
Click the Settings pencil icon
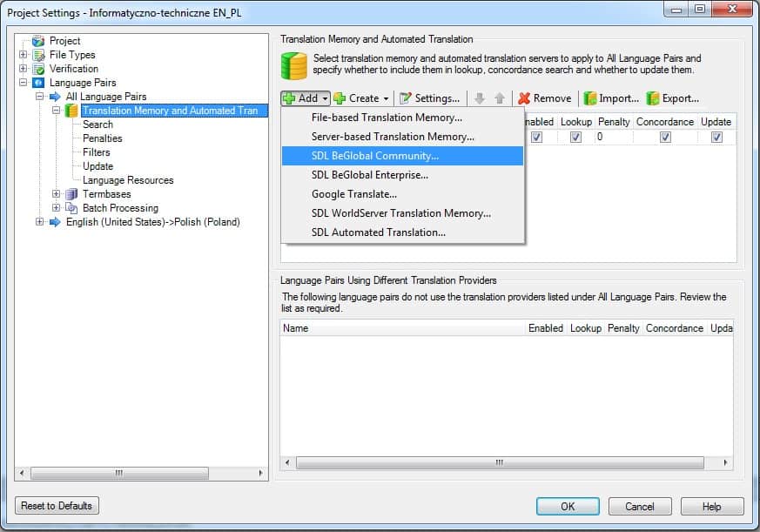pos(405,98)
